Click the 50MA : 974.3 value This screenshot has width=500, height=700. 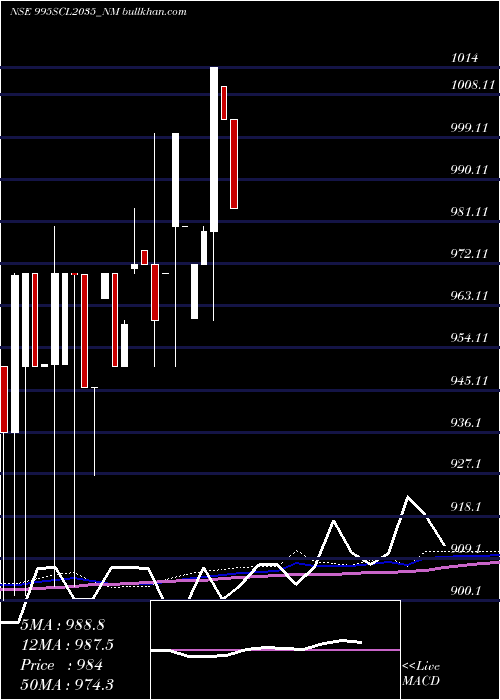coord(67,684)
